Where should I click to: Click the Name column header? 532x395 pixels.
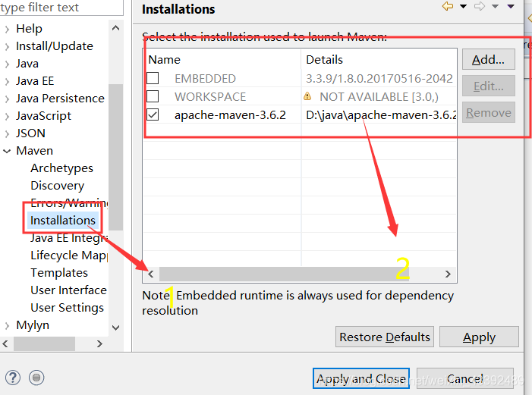[x=222, y=60]
